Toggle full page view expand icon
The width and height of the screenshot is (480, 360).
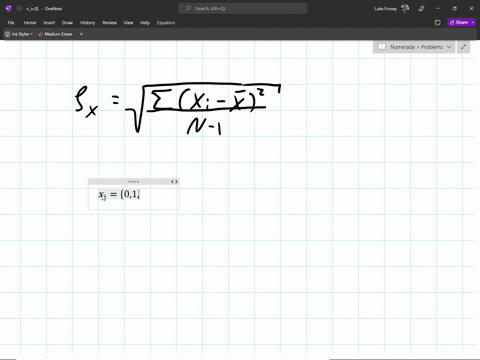(463, 47)
